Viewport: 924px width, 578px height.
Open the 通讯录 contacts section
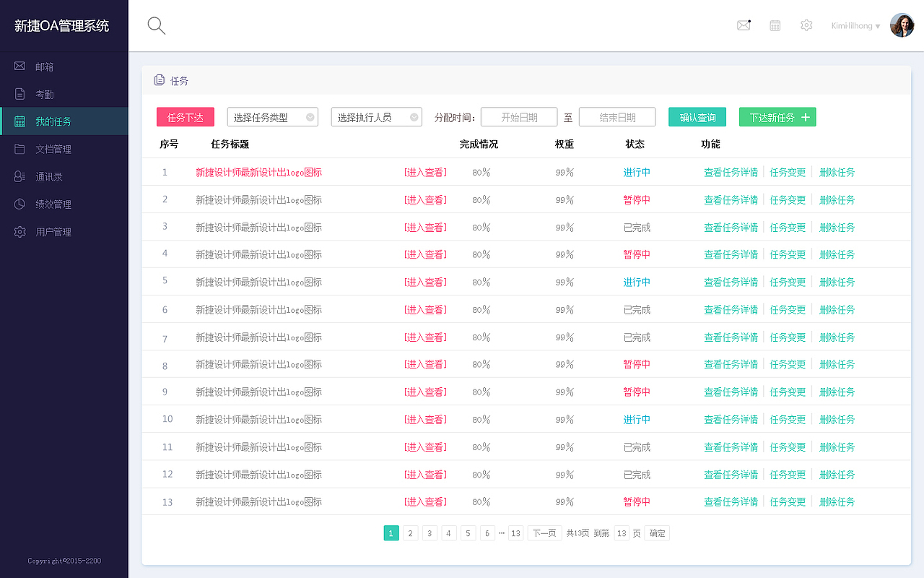point(64,176)
